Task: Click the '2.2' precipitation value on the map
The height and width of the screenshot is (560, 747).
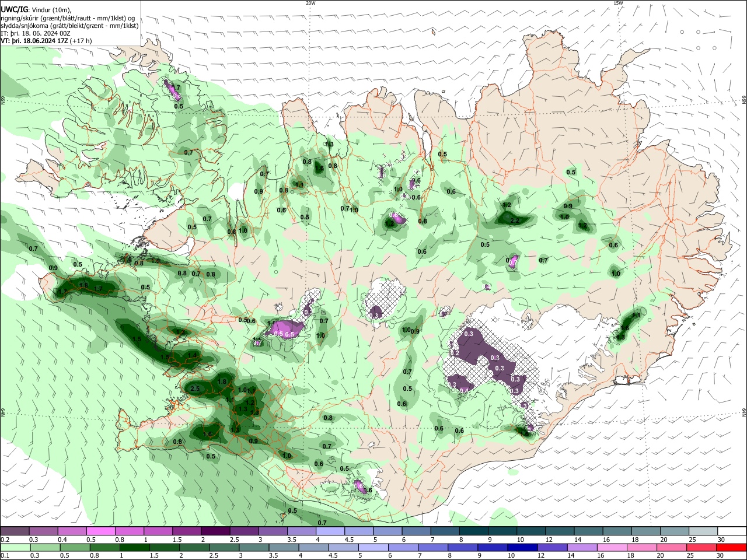Action: click(515, 221)
